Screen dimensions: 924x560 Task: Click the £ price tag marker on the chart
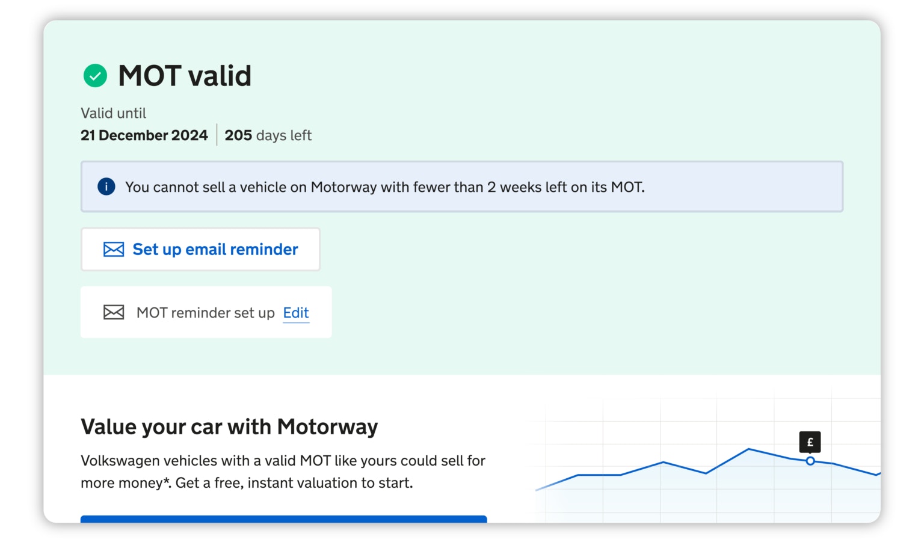coord(810,442)
